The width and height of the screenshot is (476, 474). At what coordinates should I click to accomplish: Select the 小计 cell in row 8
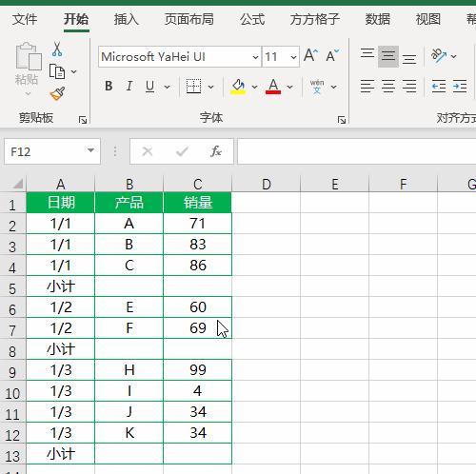click(x=60, y=349)
